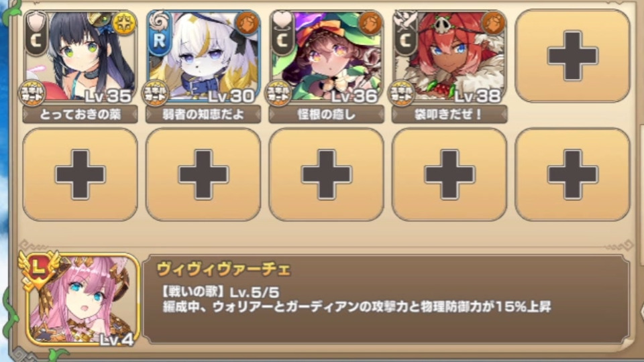Add a member to first bottom-row plus slot
The height and width of the screenshot is (362, 644).
pyautogui.click(x=80, y=174)
